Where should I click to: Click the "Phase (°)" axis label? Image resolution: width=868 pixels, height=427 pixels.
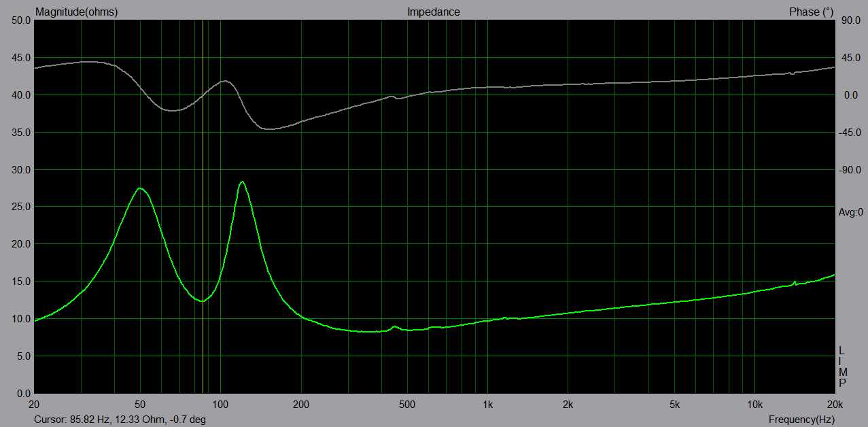(811, 12)
